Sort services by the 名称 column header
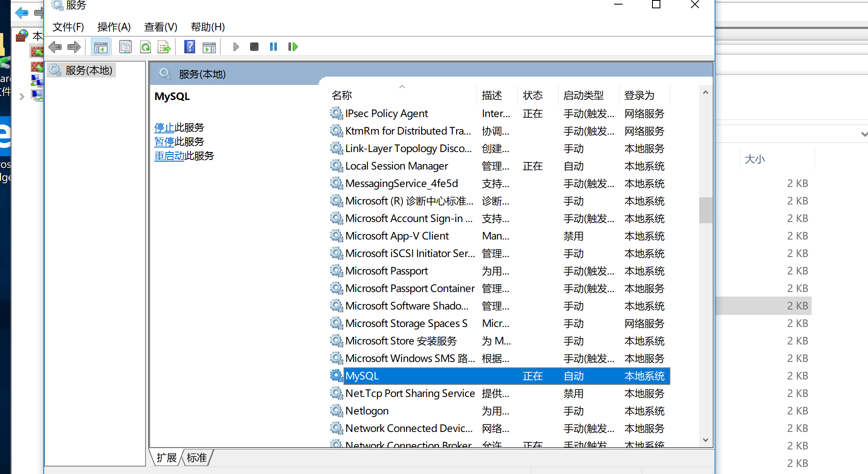Image resolution: width=868 pixels, height=474 pixels. (342, 95)
